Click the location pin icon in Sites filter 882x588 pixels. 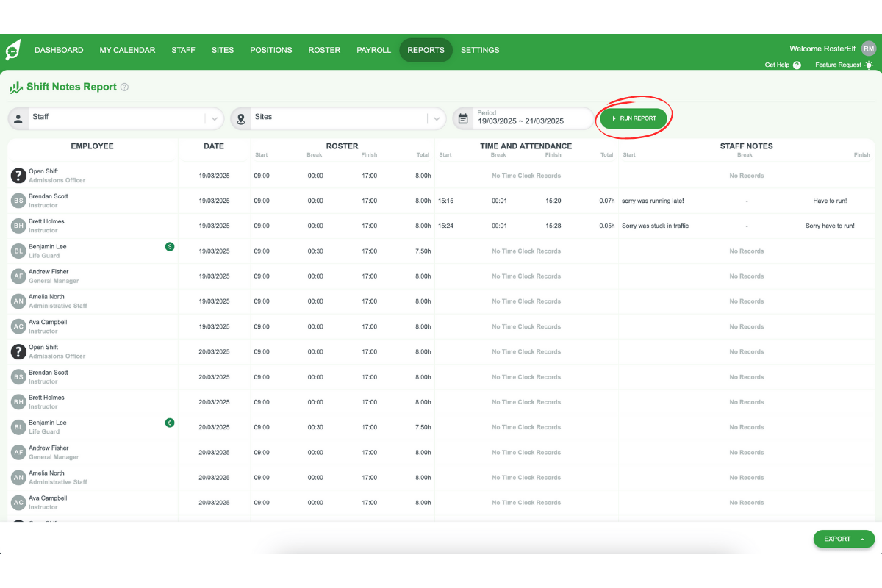[x=240, y=118]
